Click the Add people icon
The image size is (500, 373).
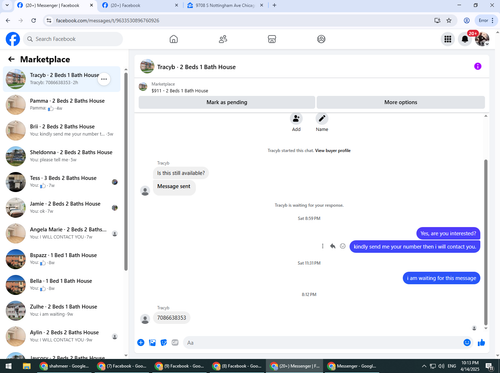(x=296, y=119)
